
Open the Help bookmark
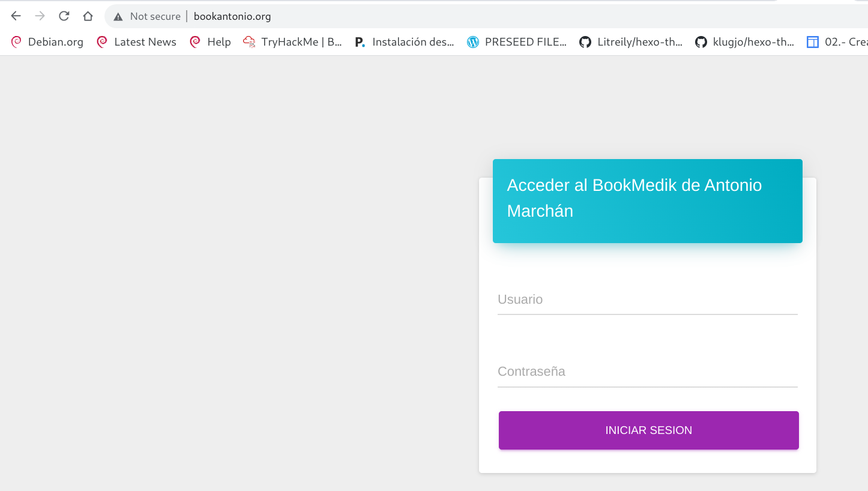point(210,42)
